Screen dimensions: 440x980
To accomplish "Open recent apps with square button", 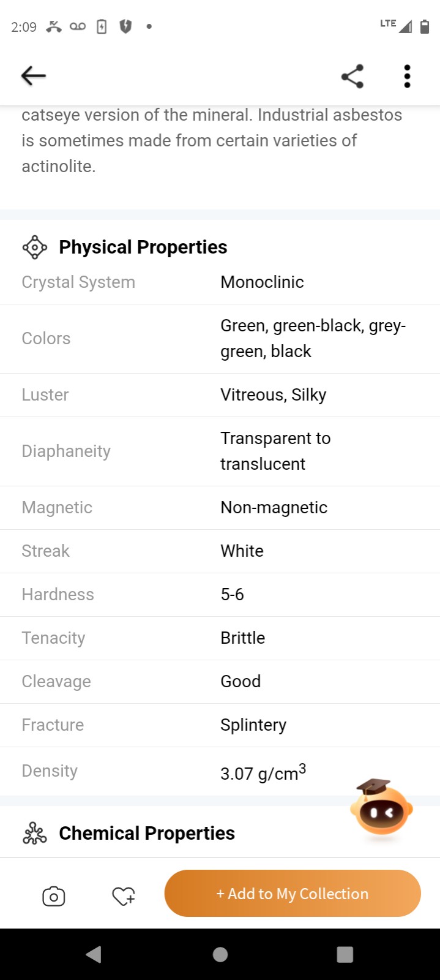I will click(x=345, y=954).
